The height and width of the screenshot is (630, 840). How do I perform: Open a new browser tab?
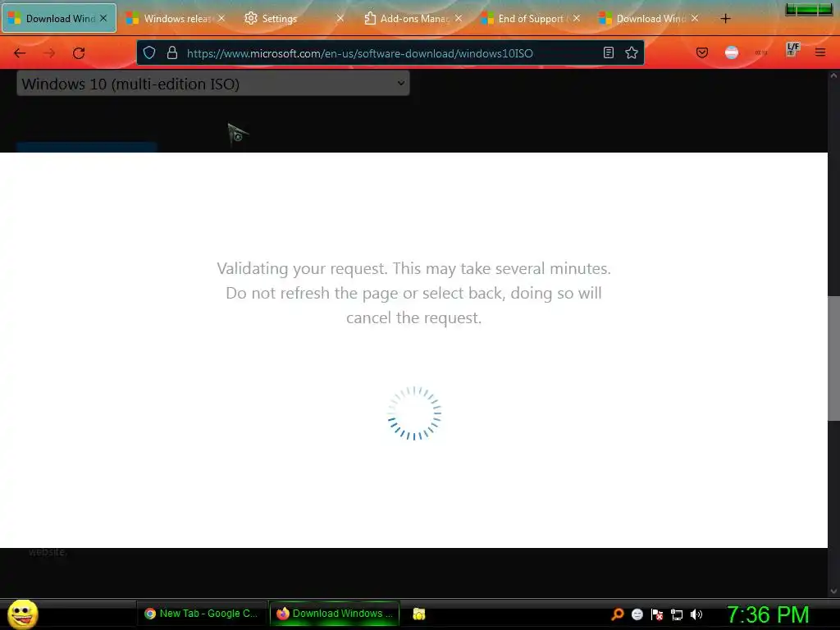725,19
